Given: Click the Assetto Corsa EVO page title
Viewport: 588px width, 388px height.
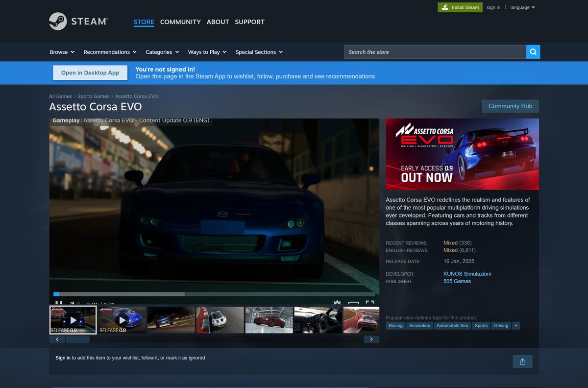Looking at the screenshot, I should pyautogui.click(x=96, y=107).
